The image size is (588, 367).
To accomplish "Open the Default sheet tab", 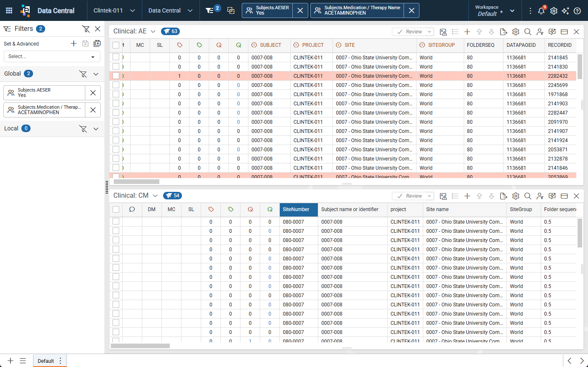I will 46,361.
